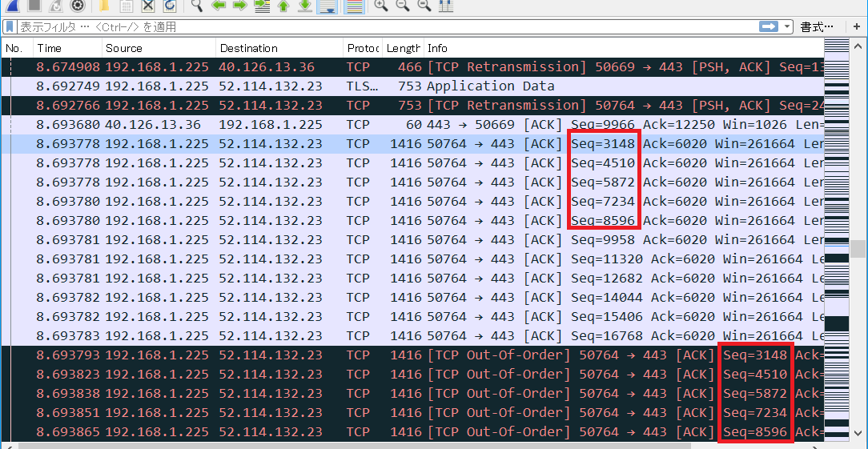Select the packet with Seq=9958
This screenshot has width=868, height=449.
(412, 240)
